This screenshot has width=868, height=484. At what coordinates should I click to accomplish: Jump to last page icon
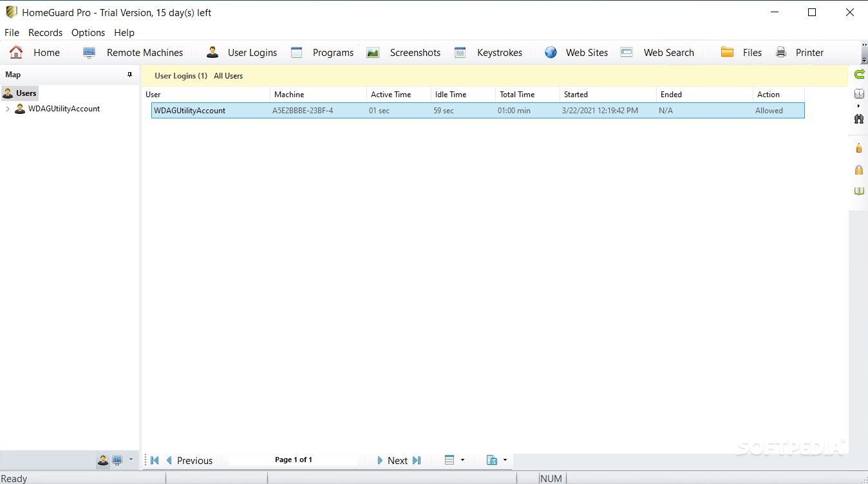[417, 460]
